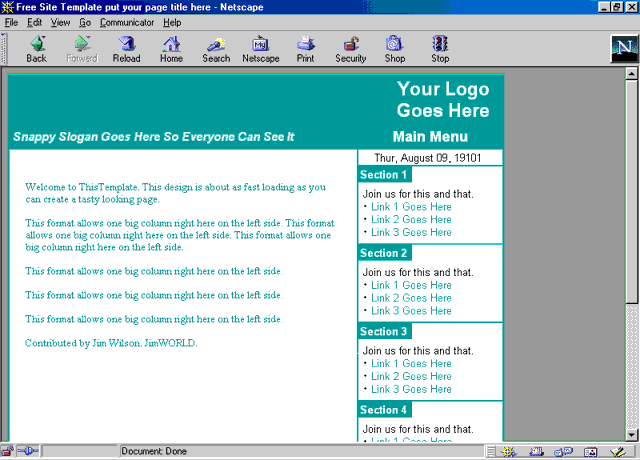Click the My Netscape toolbar button
The height and width of the screenshot is (460, 640).
click(x=261, y=49)
